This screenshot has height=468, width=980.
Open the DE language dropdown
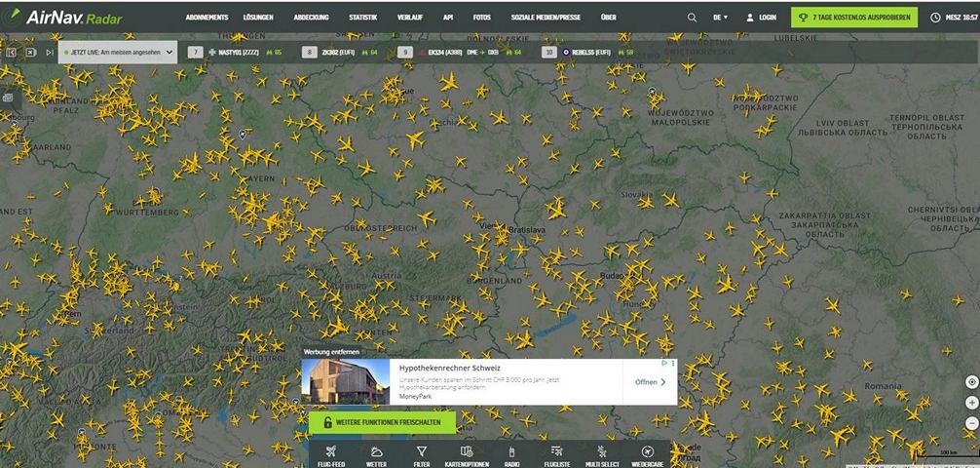click(720, 18)
